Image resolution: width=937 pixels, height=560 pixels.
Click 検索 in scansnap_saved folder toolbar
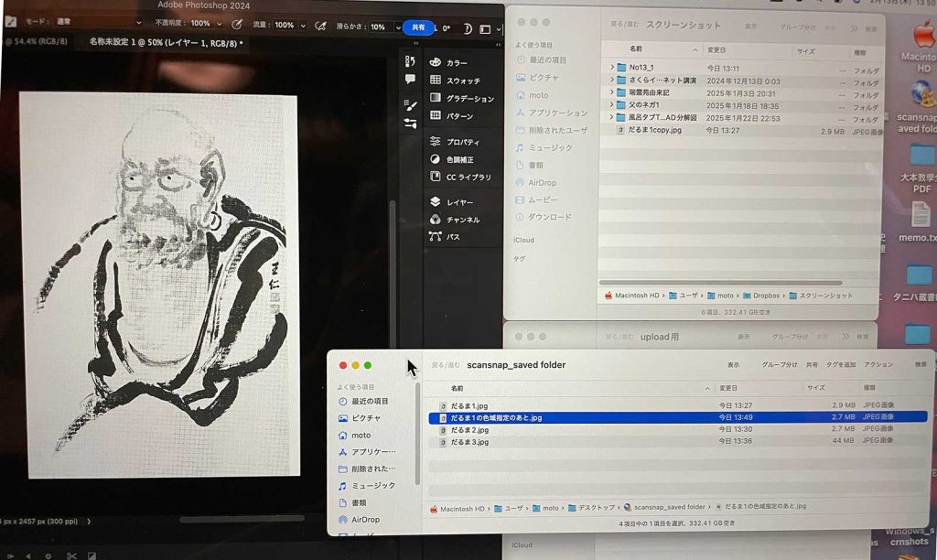point(921,364)
